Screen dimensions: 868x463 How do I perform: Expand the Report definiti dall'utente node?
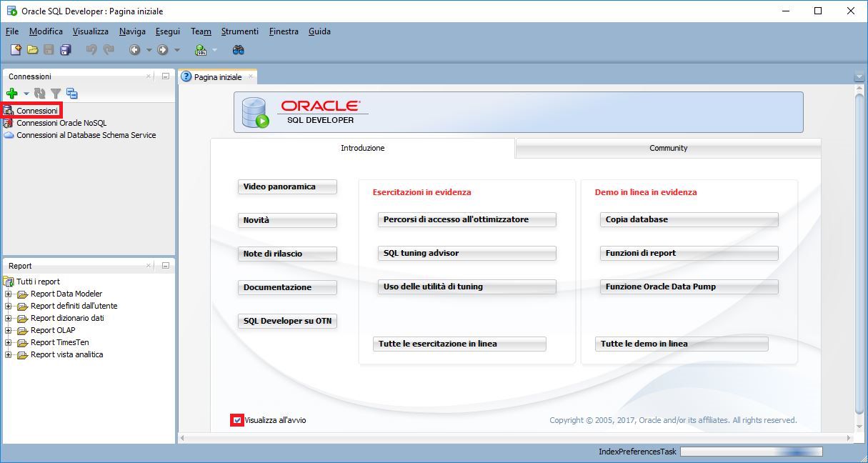click(9, 306)
